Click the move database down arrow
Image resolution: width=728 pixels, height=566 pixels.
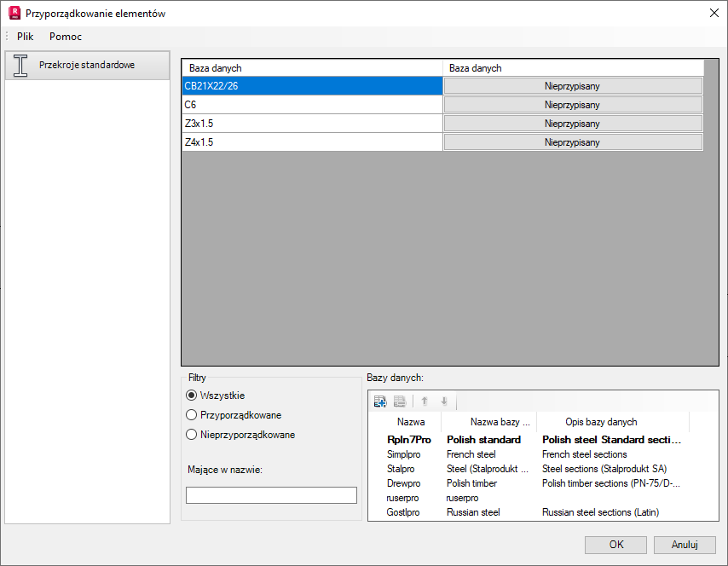point(444,401)
